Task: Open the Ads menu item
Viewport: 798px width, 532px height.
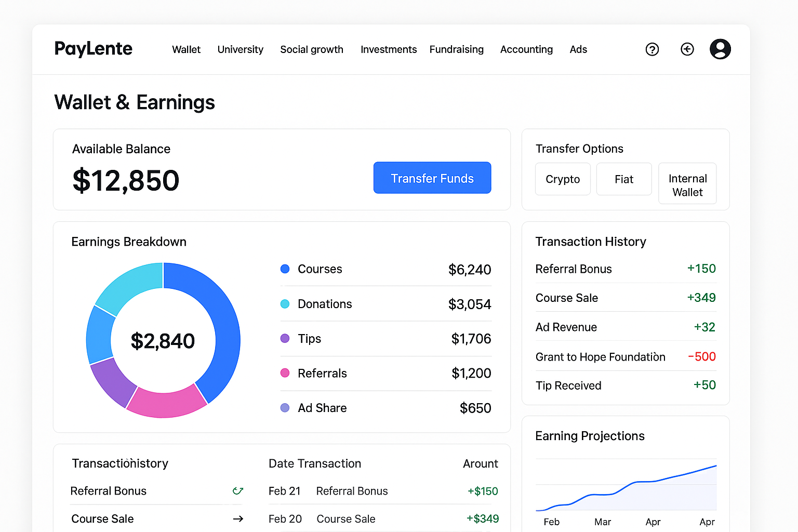Action: tap(578, 49)
